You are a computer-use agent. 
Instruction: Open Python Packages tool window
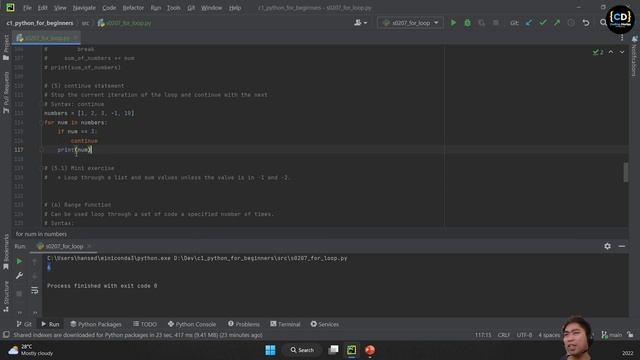tap(96, 324)
